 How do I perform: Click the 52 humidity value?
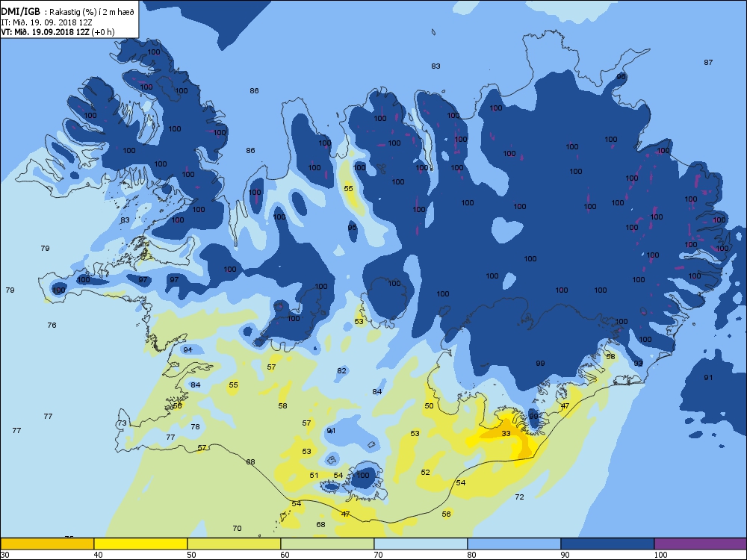pos(426,473)
